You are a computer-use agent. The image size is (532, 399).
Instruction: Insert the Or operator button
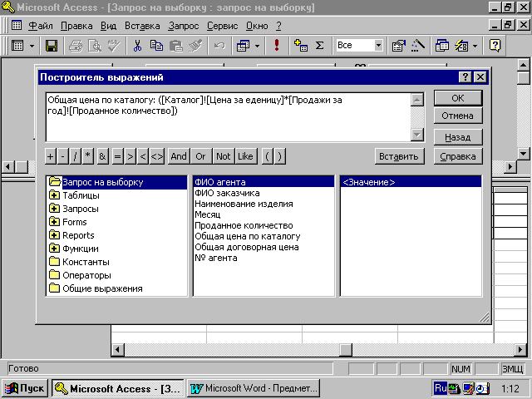[x=201, y=156]
